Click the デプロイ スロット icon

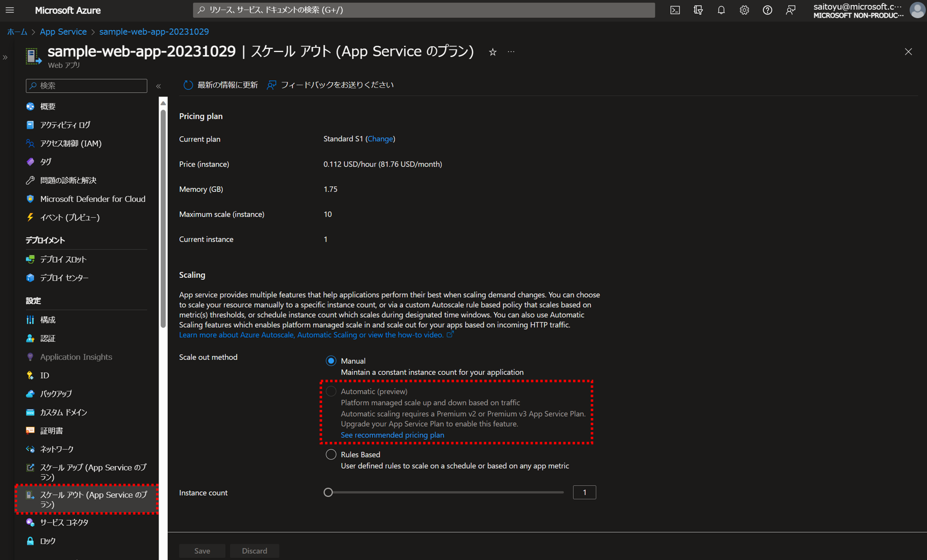coord(30,260)
